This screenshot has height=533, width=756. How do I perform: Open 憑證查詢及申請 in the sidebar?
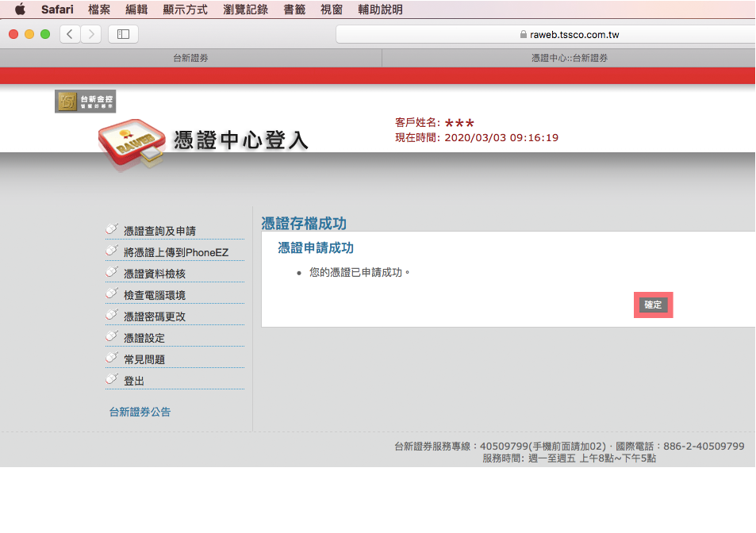(x=159, y=232)
